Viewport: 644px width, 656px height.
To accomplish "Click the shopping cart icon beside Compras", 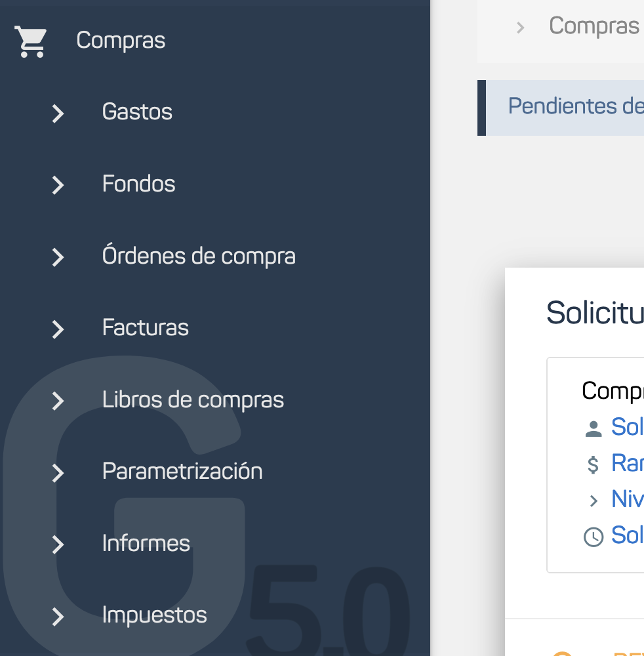I will click(31, 41).
